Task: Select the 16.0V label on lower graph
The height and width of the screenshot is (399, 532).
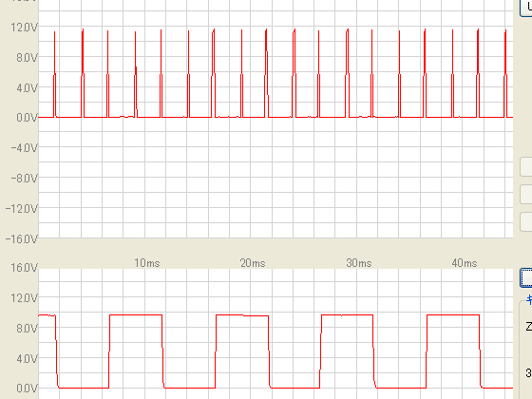Action: coord(25,268)
